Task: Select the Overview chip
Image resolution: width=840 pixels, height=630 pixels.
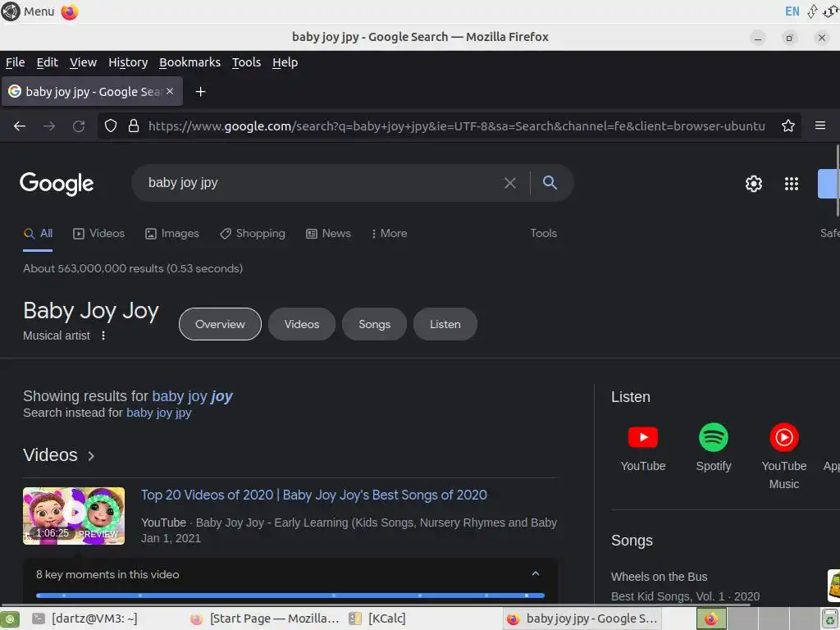Action: [x=220, y=324]
